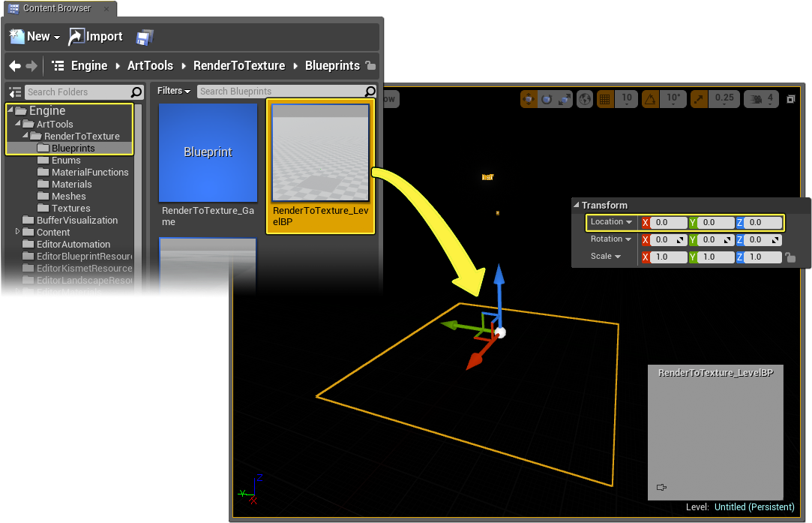Click the Engine breadcrumb segment

tap(89, 66)
